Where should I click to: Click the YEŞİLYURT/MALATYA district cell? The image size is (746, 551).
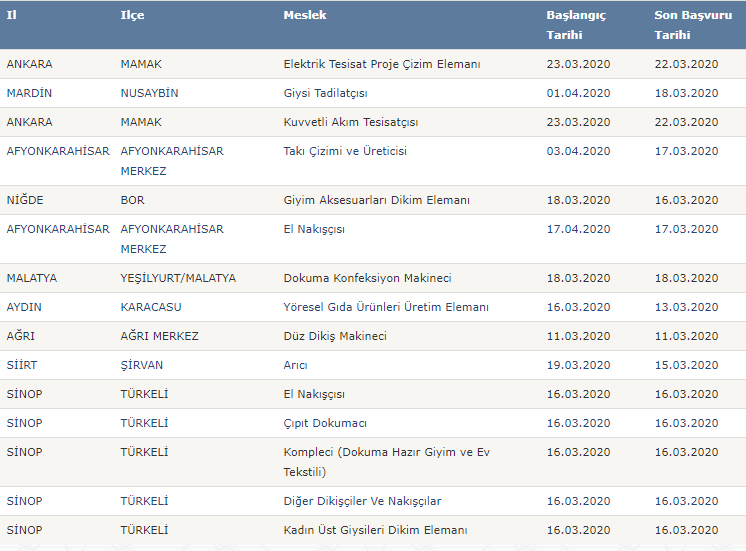[178, 278]
